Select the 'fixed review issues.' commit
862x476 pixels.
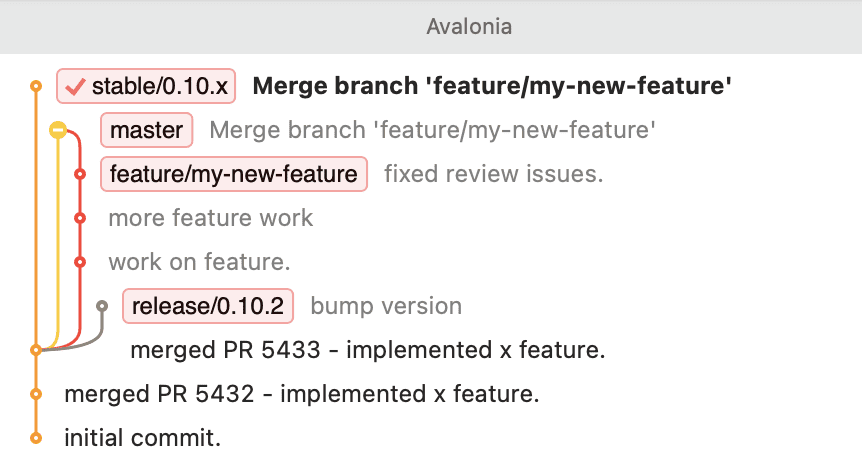(494, 174)
